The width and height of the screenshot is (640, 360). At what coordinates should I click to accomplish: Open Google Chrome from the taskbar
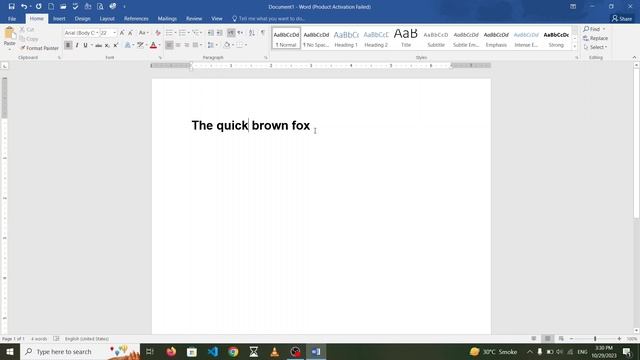[233, 351]
